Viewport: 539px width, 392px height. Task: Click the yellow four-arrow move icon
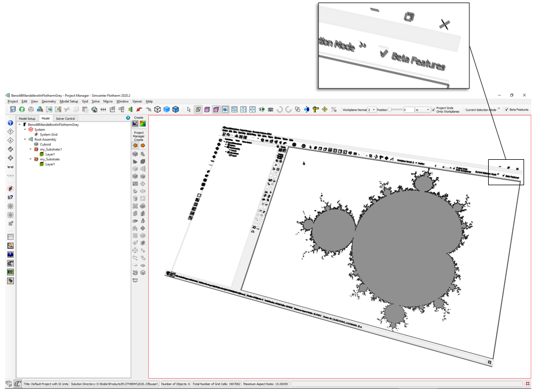[325, 109]
